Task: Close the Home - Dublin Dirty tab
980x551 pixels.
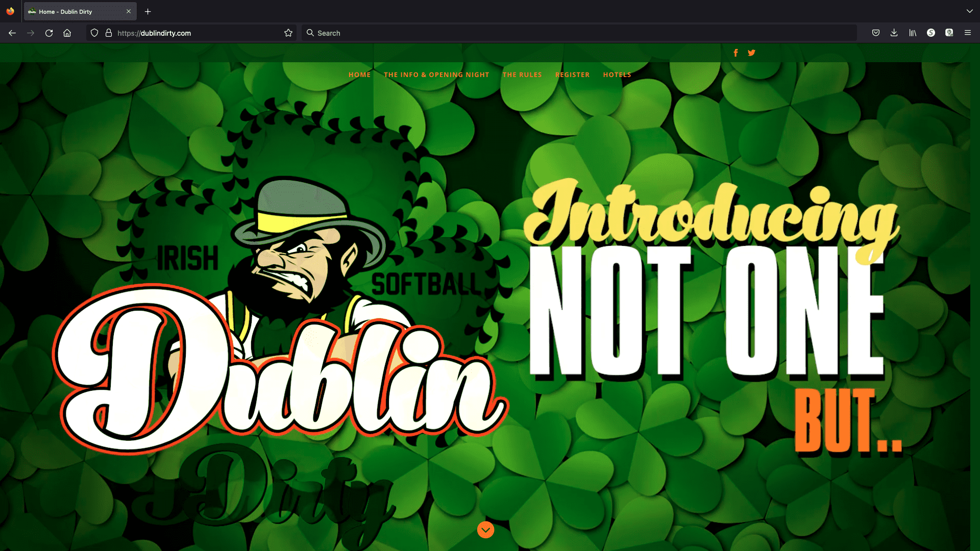Action: pyautogui.click(x=129, y=12)
